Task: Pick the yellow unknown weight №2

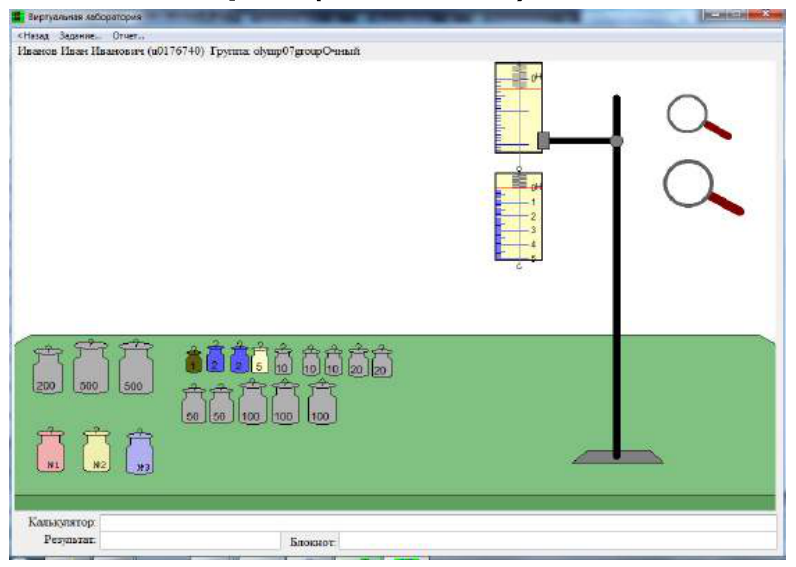Action: click(x=96, y=450)
